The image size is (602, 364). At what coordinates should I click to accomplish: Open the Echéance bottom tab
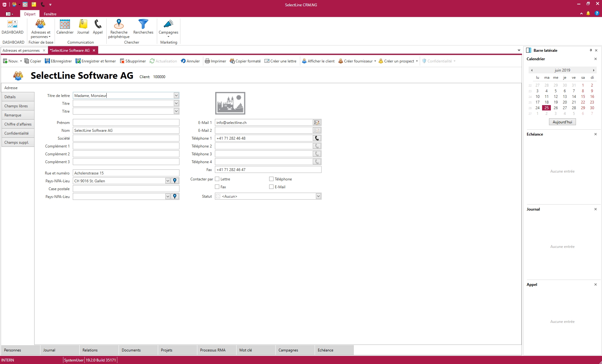[x=334, y=350]
